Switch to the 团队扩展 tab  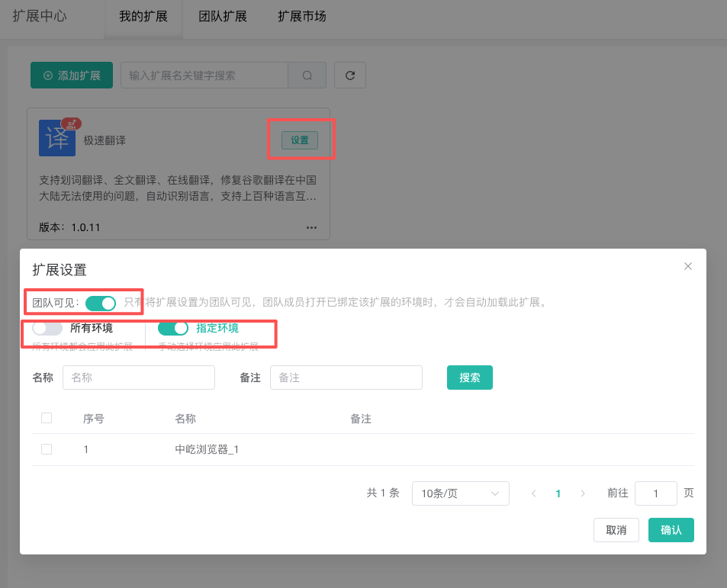(x=222, y=16)
